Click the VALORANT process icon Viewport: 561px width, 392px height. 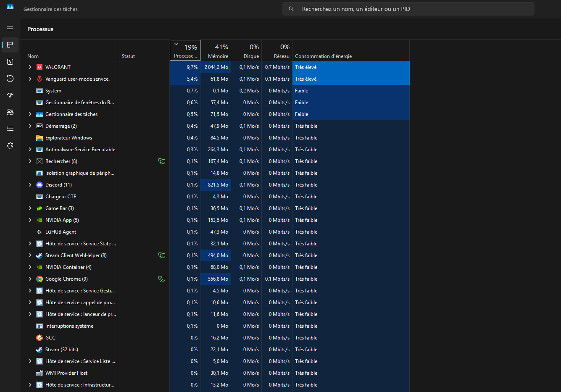point(40,67)
